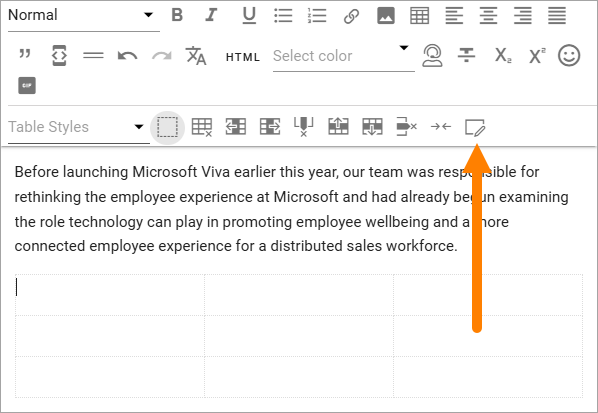This screenshot has width=598, height=413.
Task: Insert a horizontal rule
Action: click(93, 56)
